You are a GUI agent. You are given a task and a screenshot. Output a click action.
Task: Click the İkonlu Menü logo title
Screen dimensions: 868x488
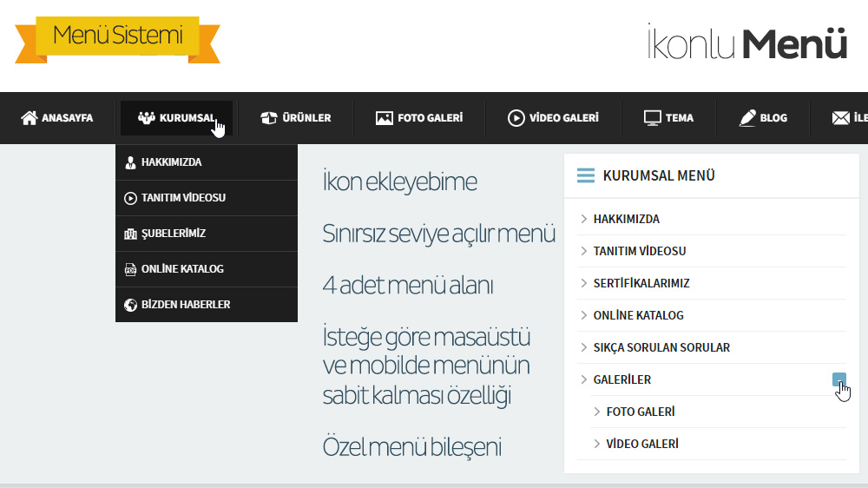coord(746,43)
